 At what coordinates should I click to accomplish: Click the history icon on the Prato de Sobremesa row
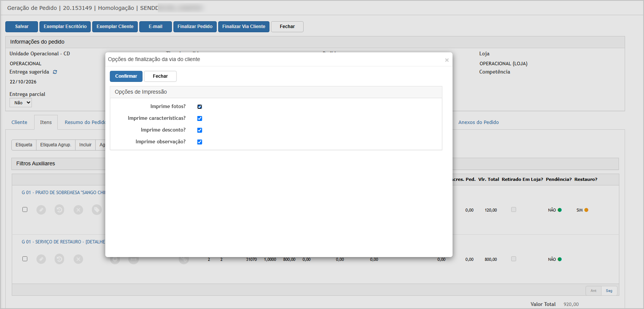click(59, 210)
